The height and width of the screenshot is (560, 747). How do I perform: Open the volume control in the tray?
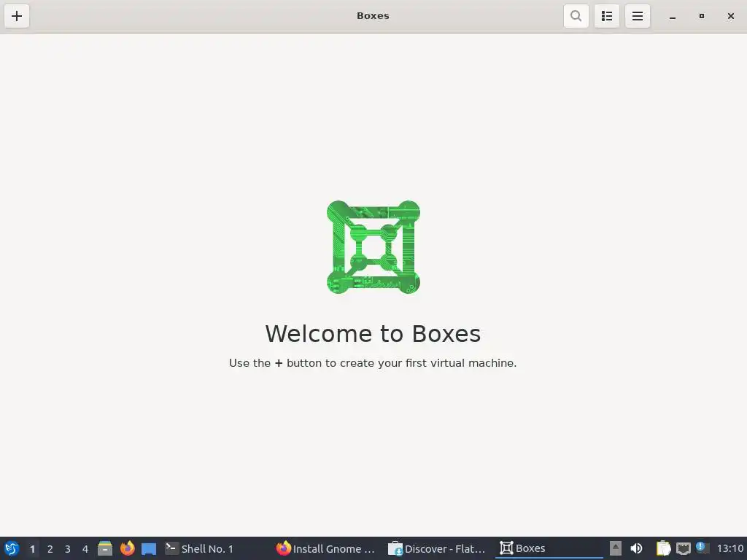[636, 548]
